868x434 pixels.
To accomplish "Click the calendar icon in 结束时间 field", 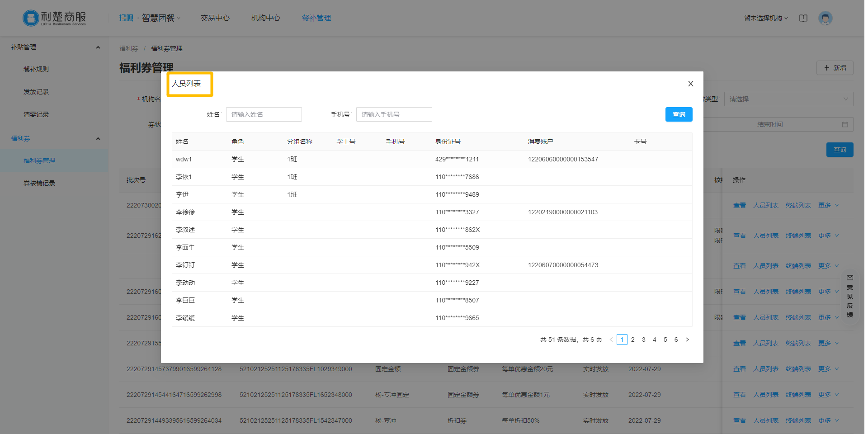I will pos(844,124).
